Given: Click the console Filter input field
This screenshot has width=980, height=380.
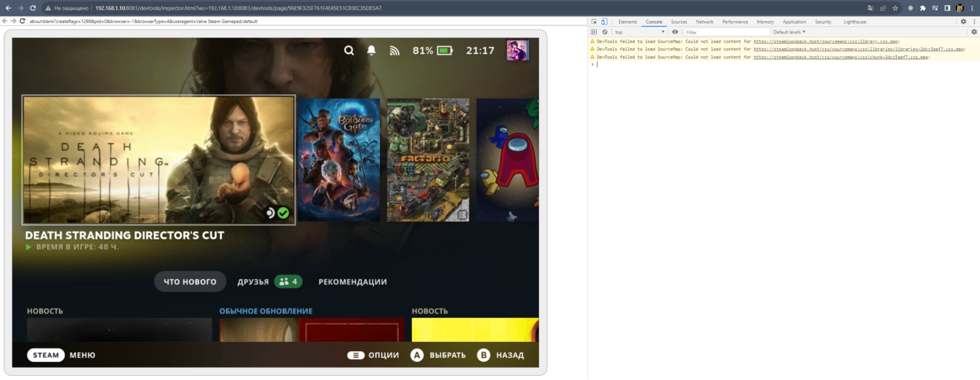Looking at the screenshot, I should (727, 32).
